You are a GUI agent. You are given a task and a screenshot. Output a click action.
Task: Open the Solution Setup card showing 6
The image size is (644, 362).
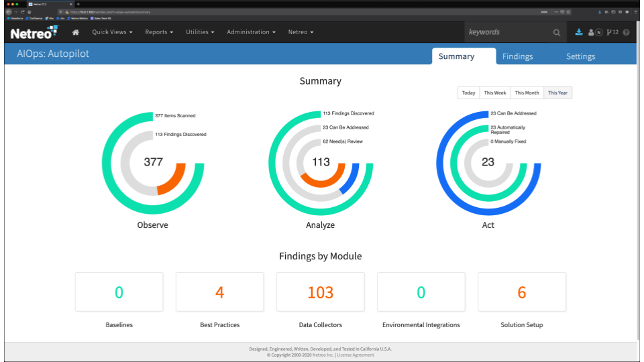pos(522,292)
